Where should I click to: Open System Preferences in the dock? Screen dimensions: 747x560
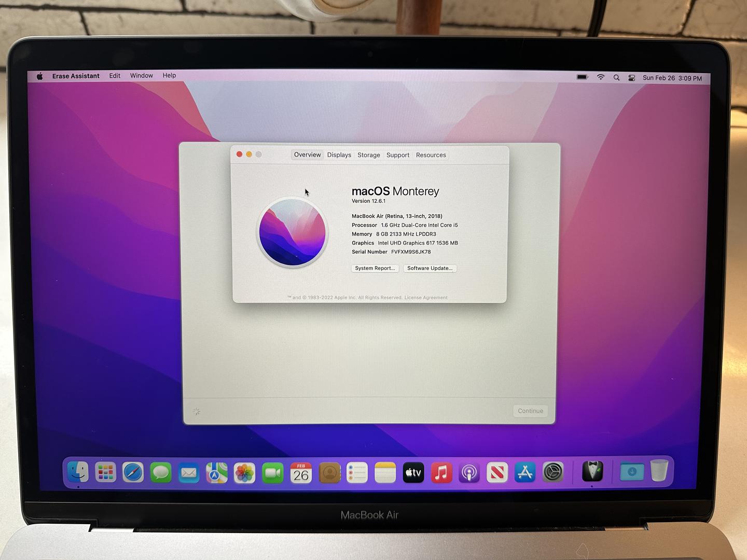pos(553,472)
